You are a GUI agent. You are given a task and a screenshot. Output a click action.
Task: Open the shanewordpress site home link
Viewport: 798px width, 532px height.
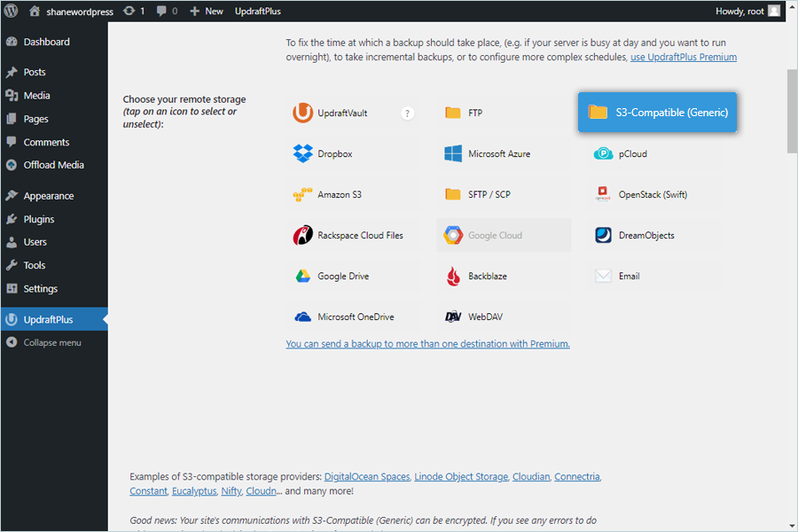coord(71,12)
